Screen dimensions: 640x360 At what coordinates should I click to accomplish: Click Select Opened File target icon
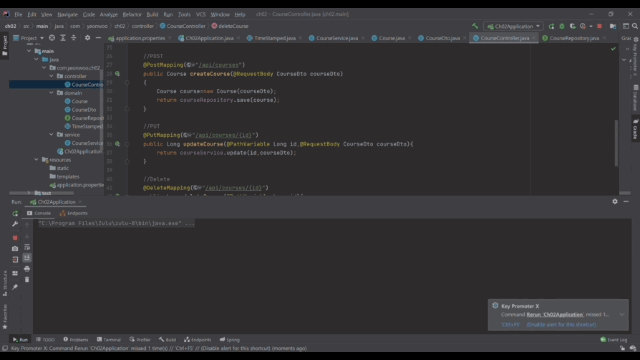pos(52,38)
